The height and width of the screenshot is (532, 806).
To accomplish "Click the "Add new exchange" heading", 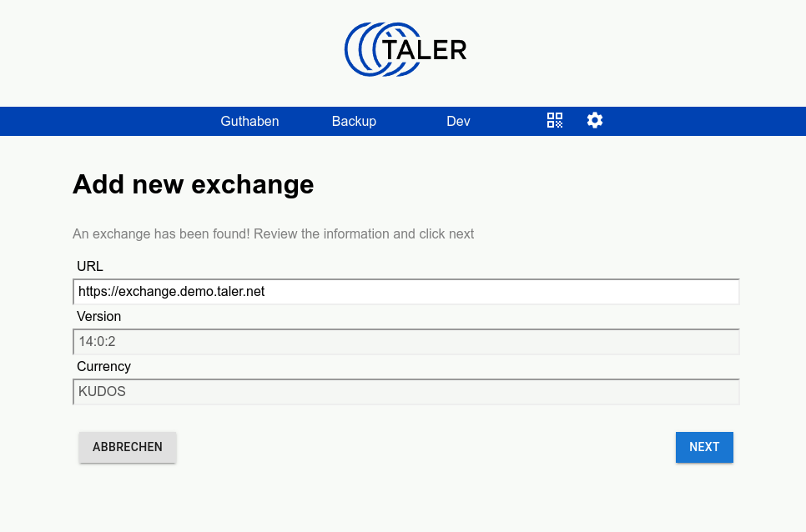I will [x=193, y=184].
